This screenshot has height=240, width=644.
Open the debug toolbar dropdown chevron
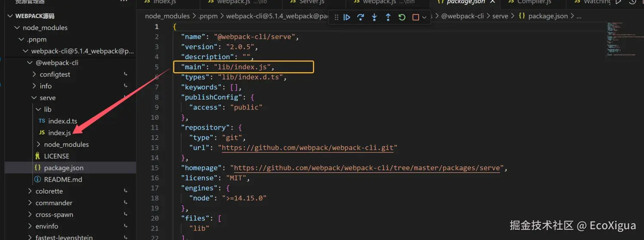tap(424, 17)
